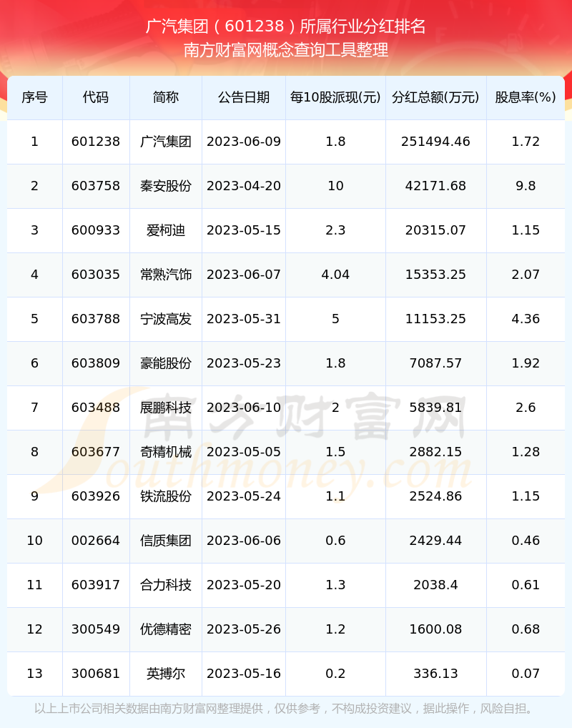Screen dimensions: 572x728
Task: Click the 宁波高发 company name
Action: click(166, 319)
